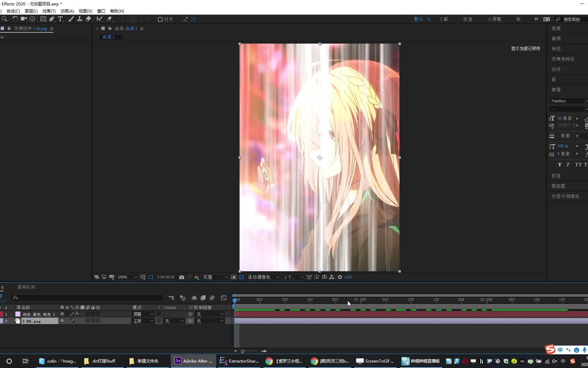The image size is (588, 368).
Task: Toggle fx effects switch on layer 1
Action: [78, 314]
